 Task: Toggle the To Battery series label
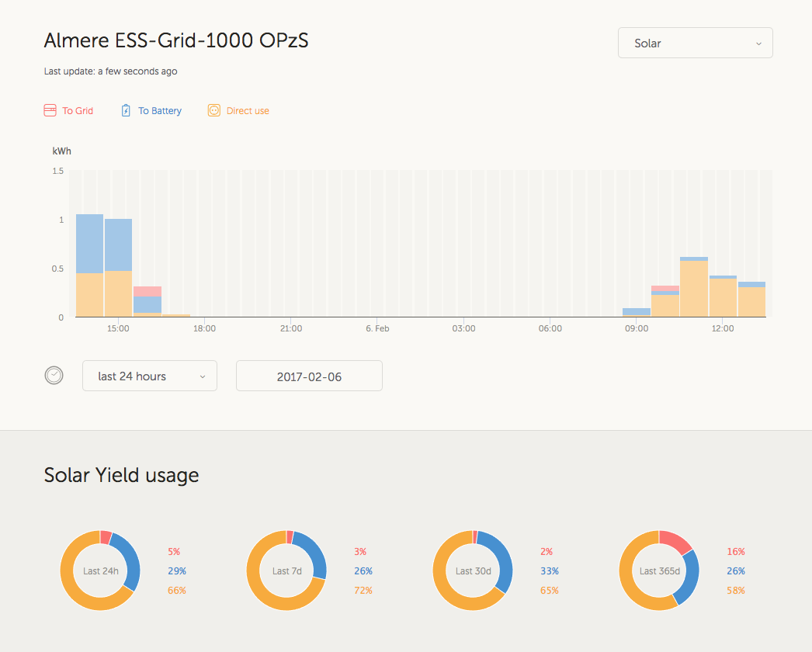point(160,111)
